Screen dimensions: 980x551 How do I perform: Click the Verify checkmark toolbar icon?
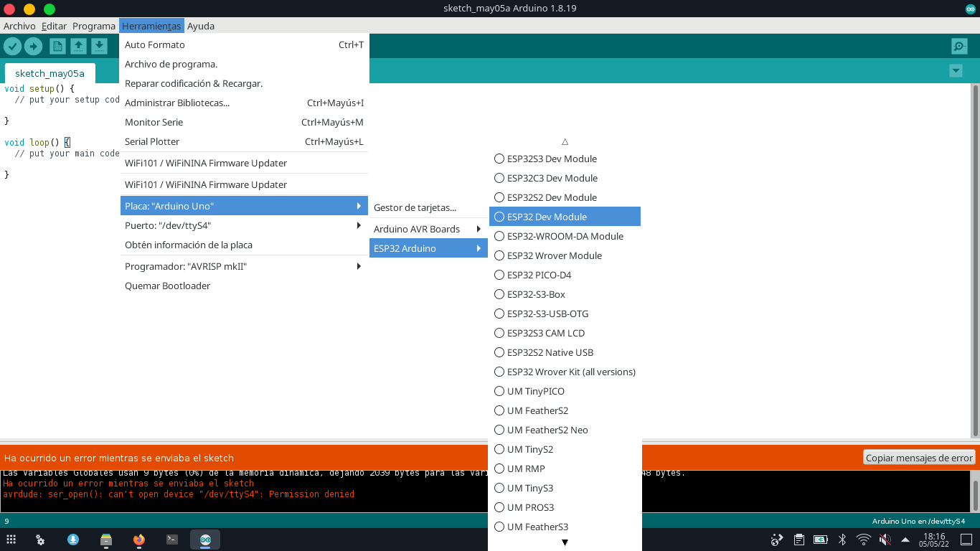pos(12,46)
